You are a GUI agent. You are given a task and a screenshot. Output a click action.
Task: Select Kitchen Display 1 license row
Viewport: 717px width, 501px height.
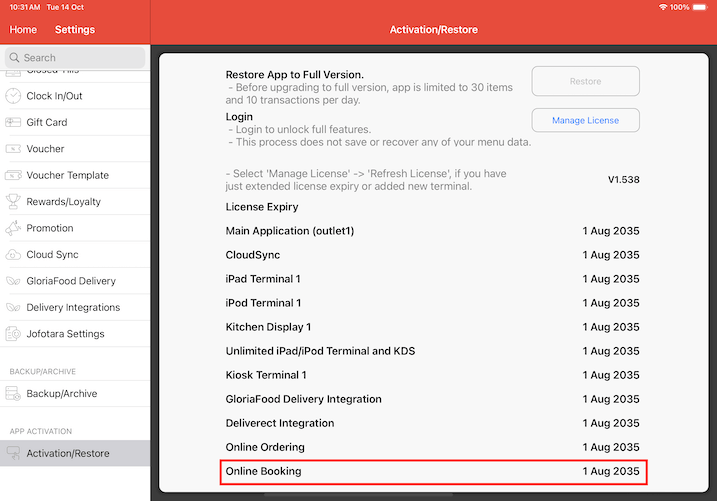coord(432,327)
